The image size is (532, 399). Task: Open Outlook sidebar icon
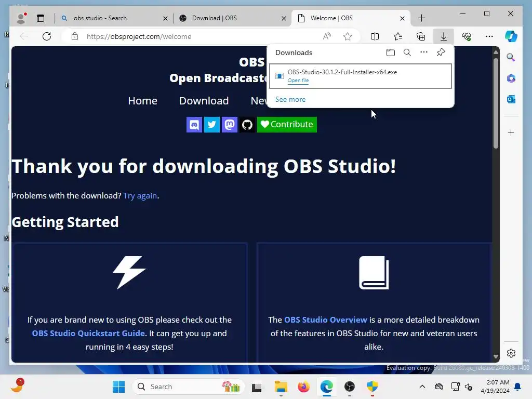point(511,99)
